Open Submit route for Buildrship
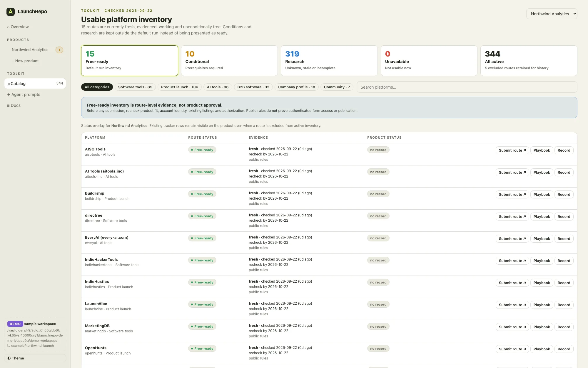Viewport: 588px width, 368px height. [512, 195]
